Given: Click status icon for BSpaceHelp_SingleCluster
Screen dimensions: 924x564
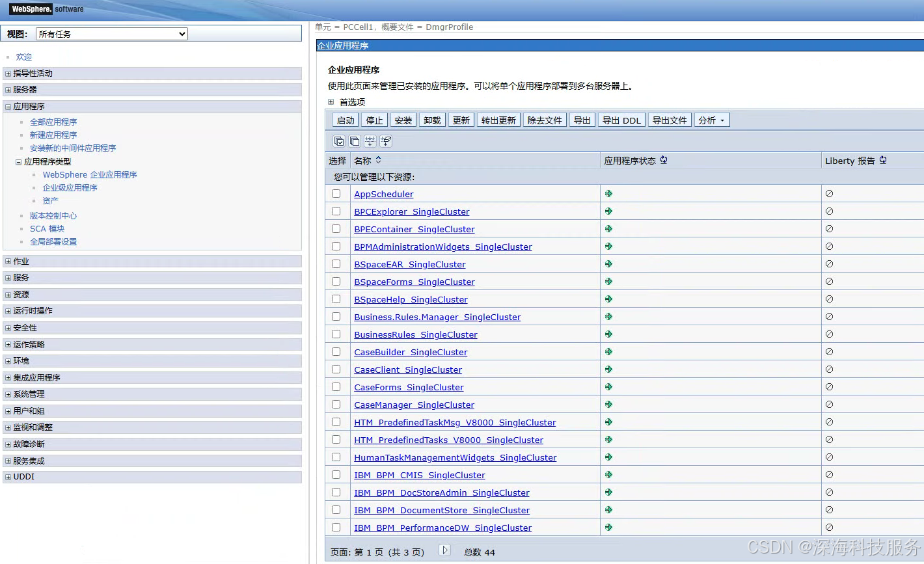Looking at the screenshot, I should click(x=608, y=299).
